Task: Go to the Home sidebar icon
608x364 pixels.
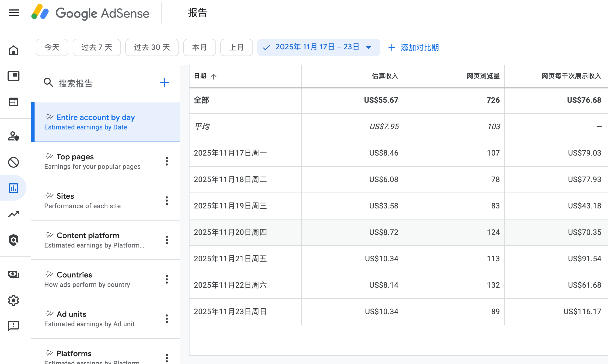Action: pyautogui.click(x=13, y=50)
